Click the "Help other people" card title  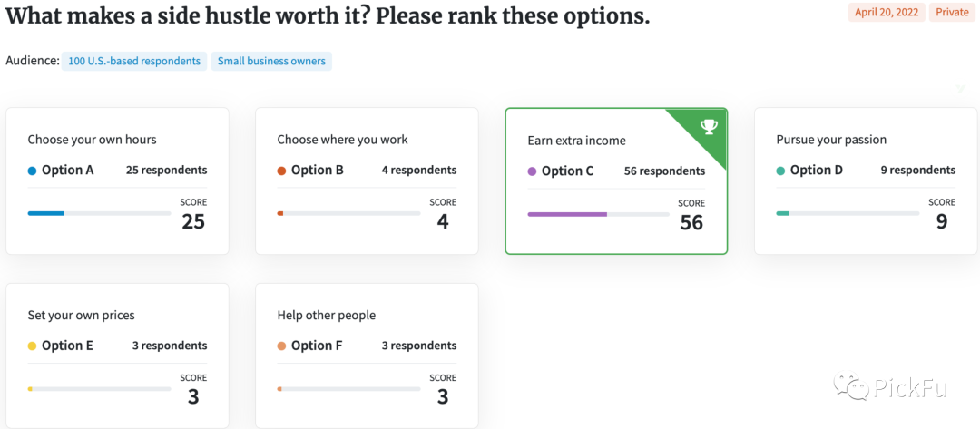coord(326,316)
